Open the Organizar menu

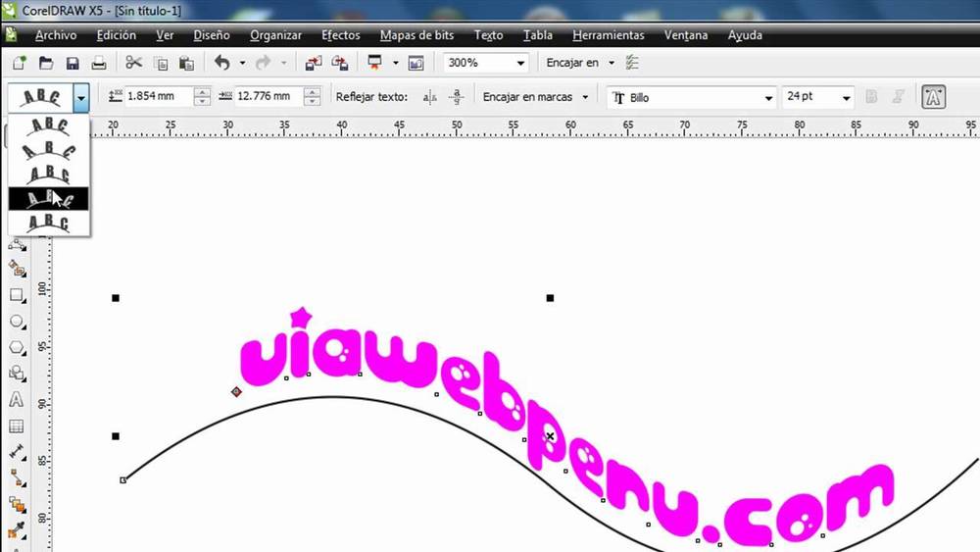point(275,35)
